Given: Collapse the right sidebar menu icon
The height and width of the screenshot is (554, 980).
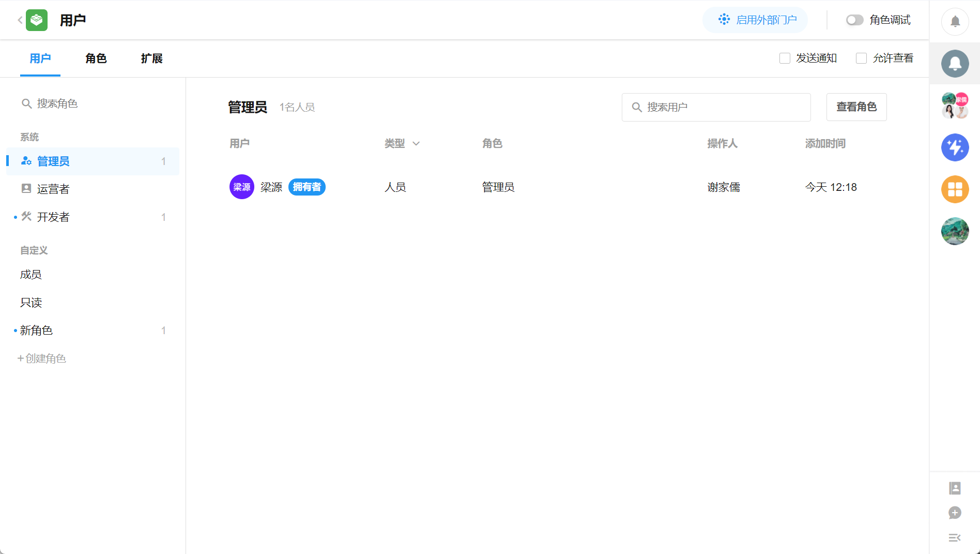Looking at the screenshot, I should tap(955, 537).
